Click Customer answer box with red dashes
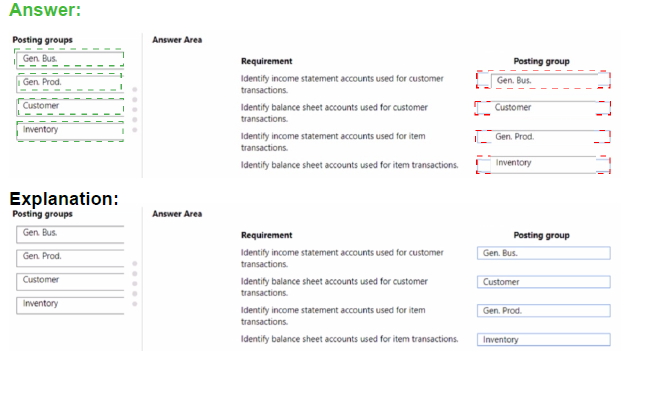 (543, 108)
